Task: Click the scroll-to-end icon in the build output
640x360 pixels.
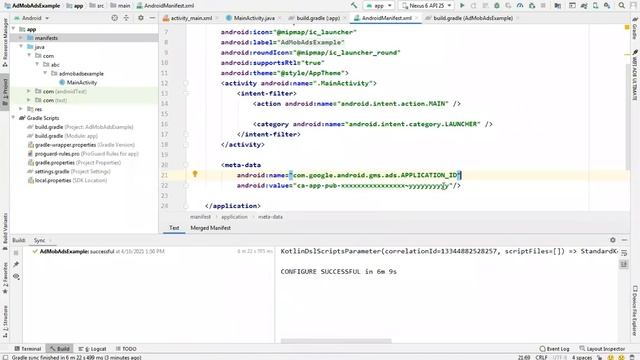Action: [624, 264]
